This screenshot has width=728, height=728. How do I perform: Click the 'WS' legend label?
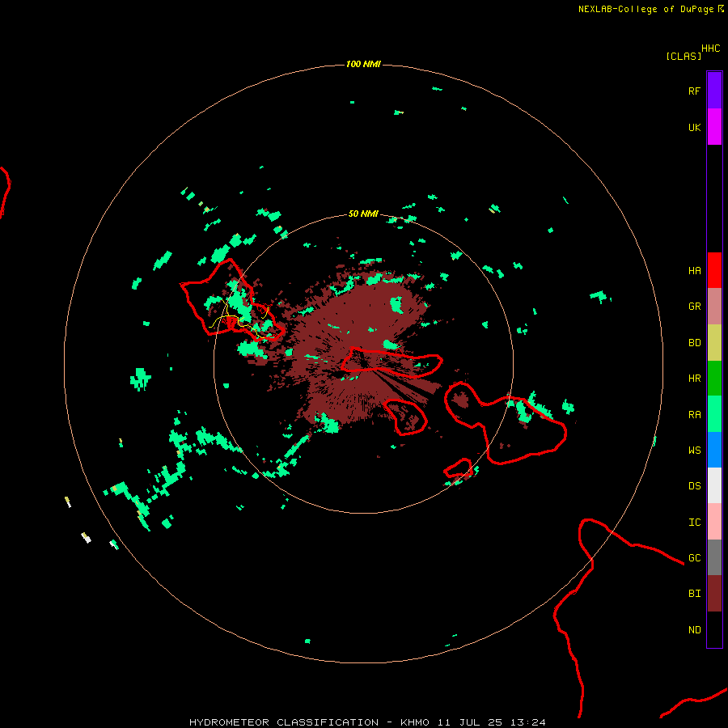(x=694, y=450)
